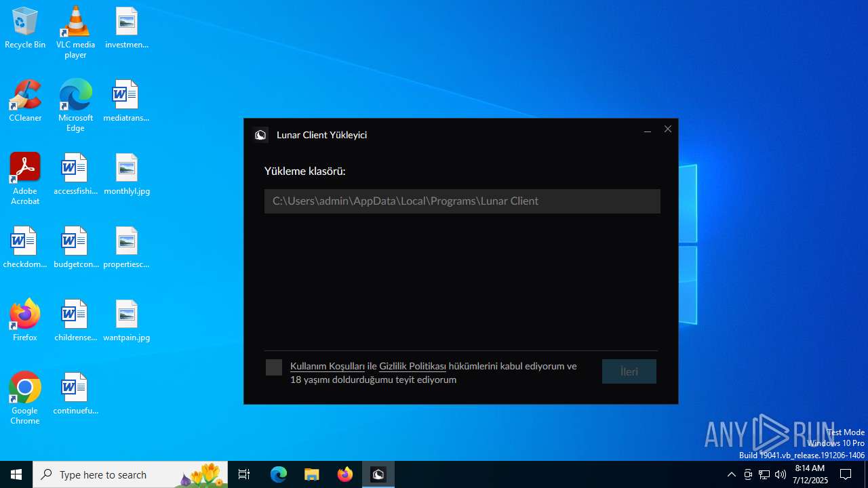Open the taskbar clock and date
Screen dimensions: 868x488
[x=811, y=474]
